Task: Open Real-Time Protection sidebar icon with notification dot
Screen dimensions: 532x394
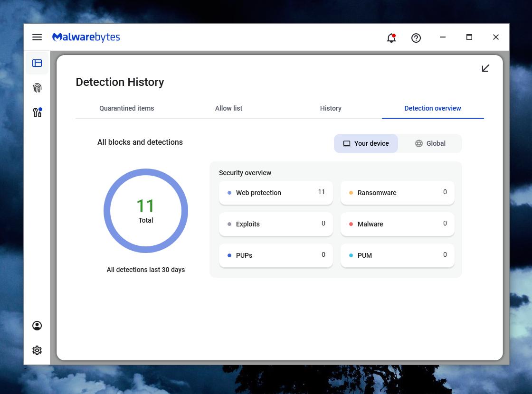Action: click(x=37, y=112)
